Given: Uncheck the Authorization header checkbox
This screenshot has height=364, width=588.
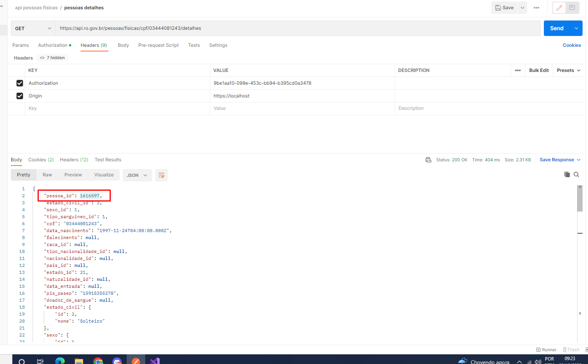Looking at the screenshot, I should 20,83.
